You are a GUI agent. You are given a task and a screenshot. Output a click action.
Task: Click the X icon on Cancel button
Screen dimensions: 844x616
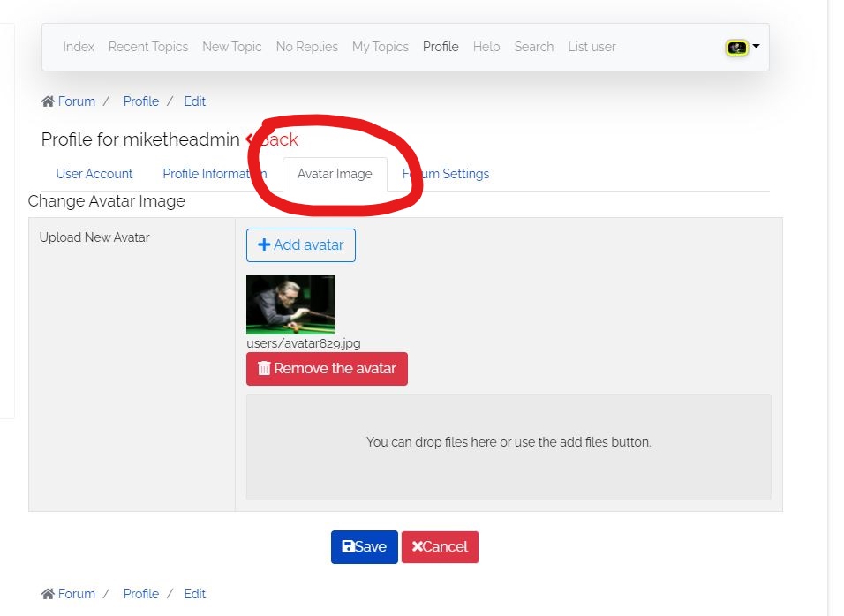pyautogui.click(x=417, y=547)
